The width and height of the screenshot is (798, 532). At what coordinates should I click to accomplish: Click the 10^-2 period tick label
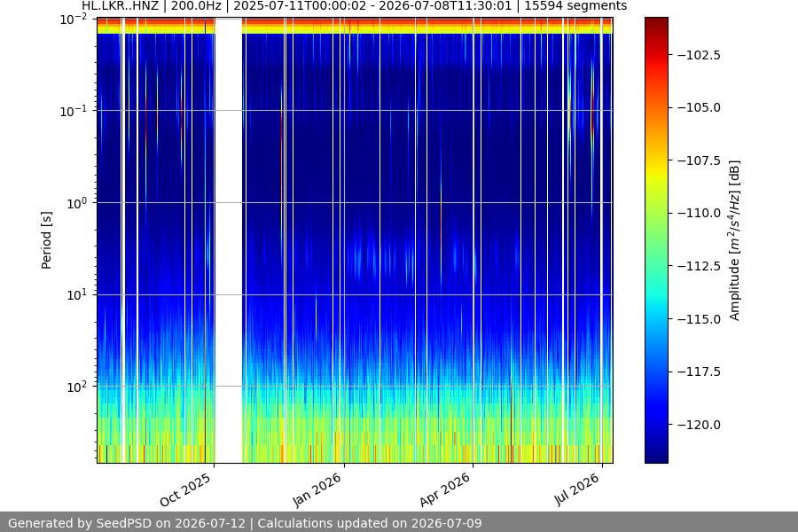coord(74,20)
